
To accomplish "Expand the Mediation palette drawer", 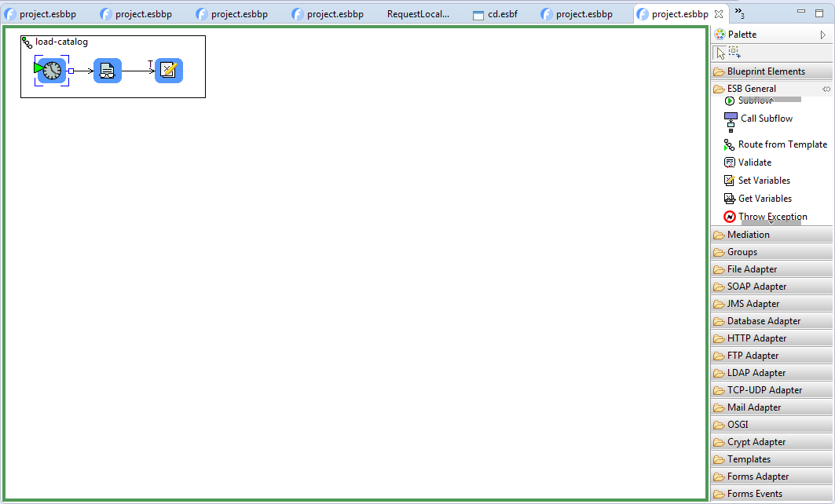I will click(748, 235).
